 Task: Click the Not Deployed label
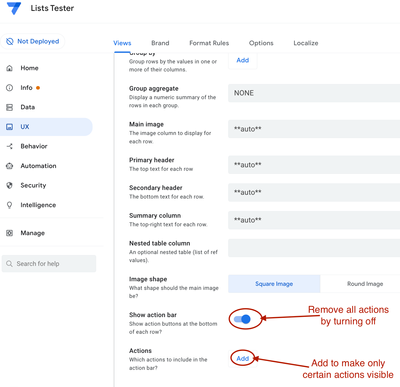pos(38,41)
